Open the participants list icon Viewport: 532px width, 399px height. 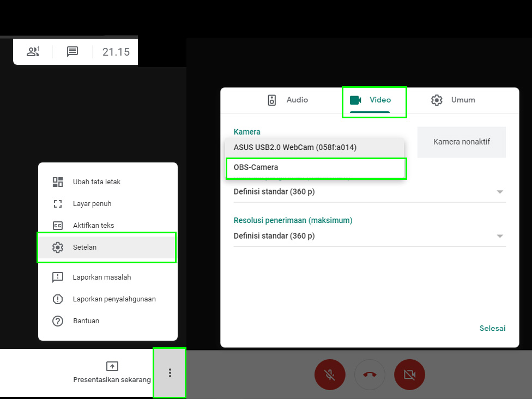pos(33,52)
